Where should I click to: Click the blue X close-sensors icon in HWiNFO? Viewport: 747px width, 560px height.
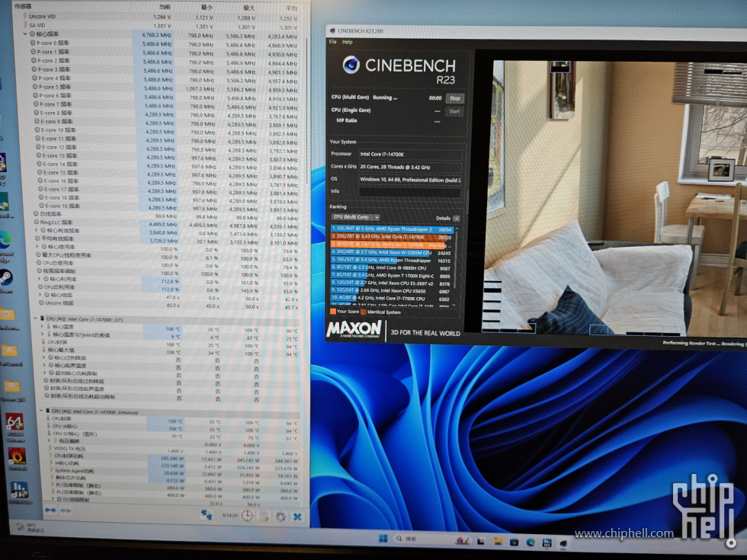point(297,517)
